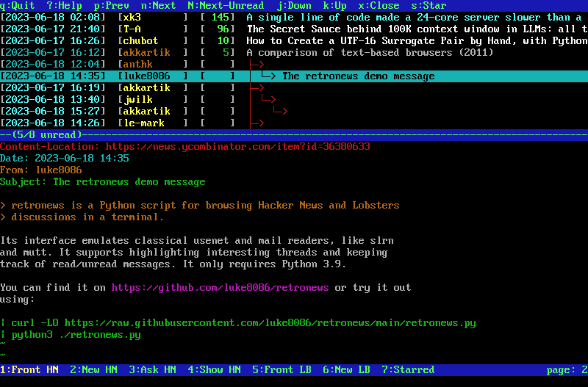The image size is (588, 387).
Task: Select the reply from jwilk
Action: [x=294, y=99]
